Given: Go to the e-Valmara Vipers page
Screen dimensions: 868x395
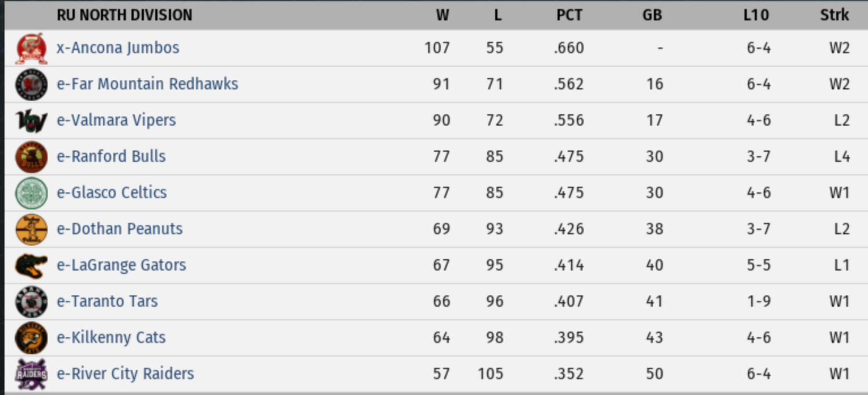Looking at the screenshot, I should pyautogui.click(x=116, y=120).
